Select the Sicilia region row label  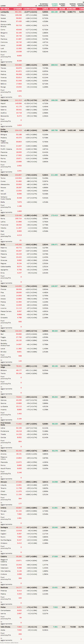pyautogui.click(x=3, y=244)
